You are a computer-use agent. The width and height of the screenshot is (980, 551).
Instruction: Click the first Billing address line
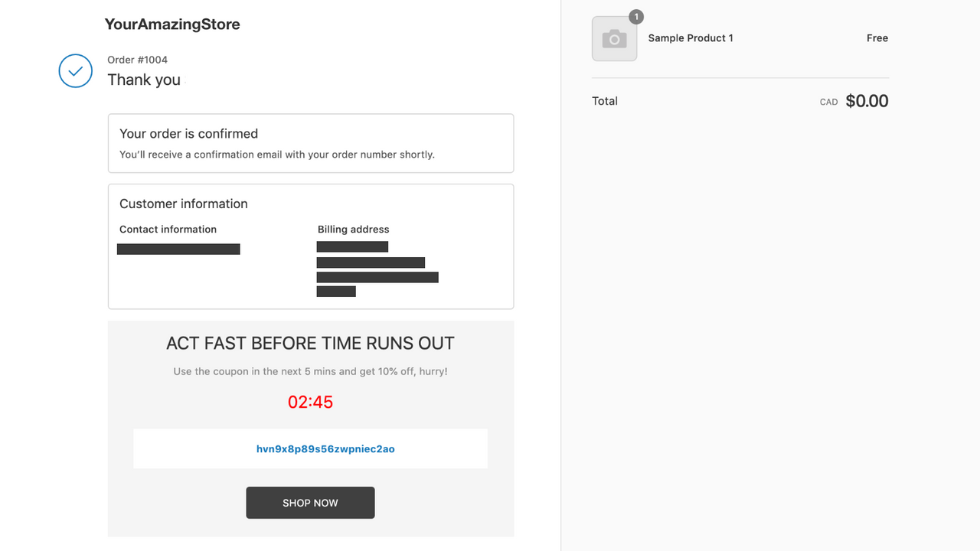coord(352,246)
